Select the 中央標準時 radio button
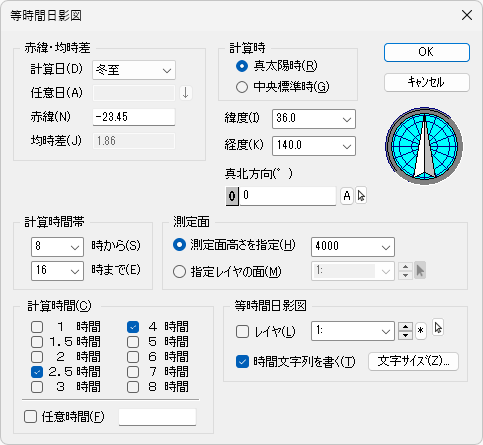This screenshot has width=483, height=445. (x=242, y=87)
